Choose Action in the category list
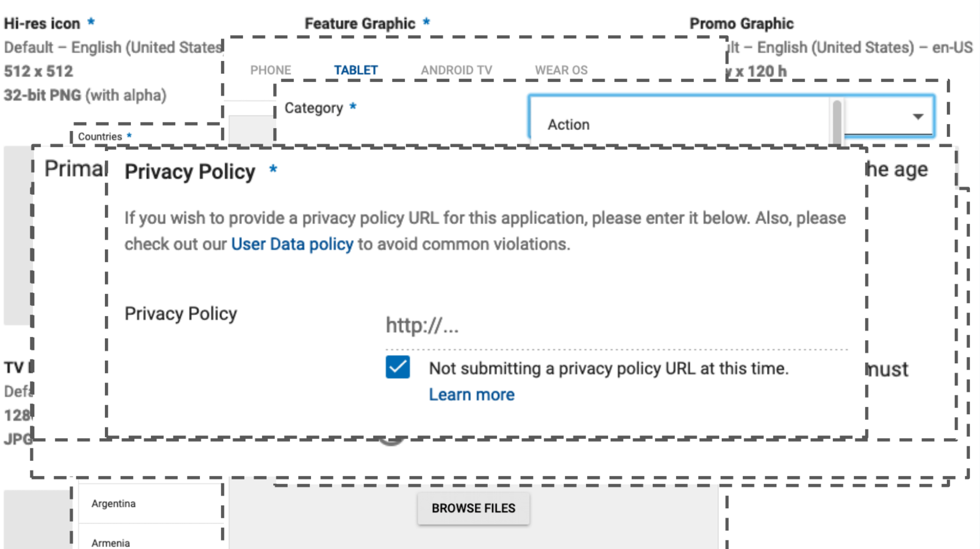The height and width of the screenshot is (549, 980). coord(568,125)
